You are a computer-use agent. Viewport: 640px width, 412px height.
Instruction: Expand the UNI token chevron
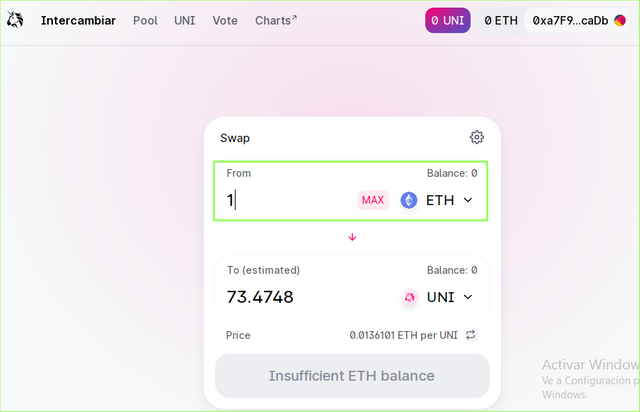pos(468,297)
